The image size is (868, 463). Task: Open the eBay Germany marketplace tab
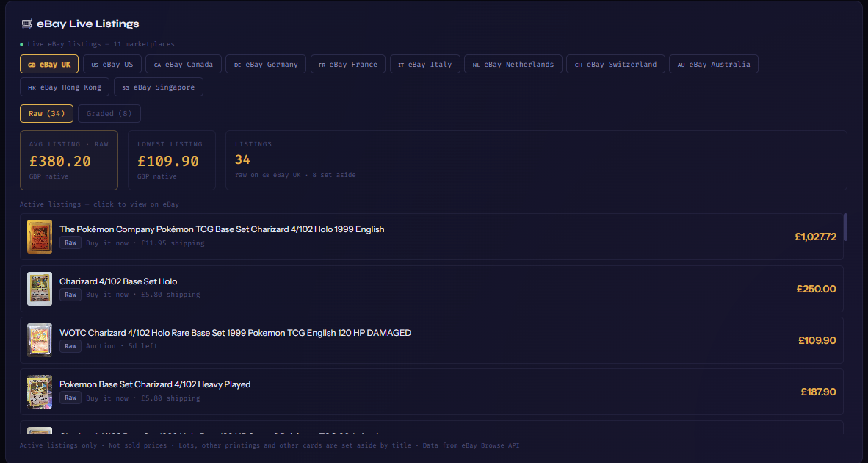(x=267, y=64)
